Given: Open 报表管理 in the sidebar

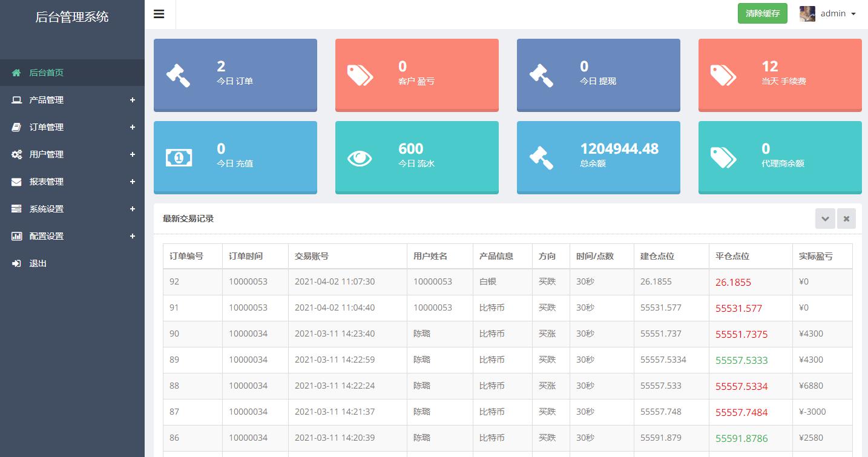Looking at the screenshot, I should (x=47, y=182).
